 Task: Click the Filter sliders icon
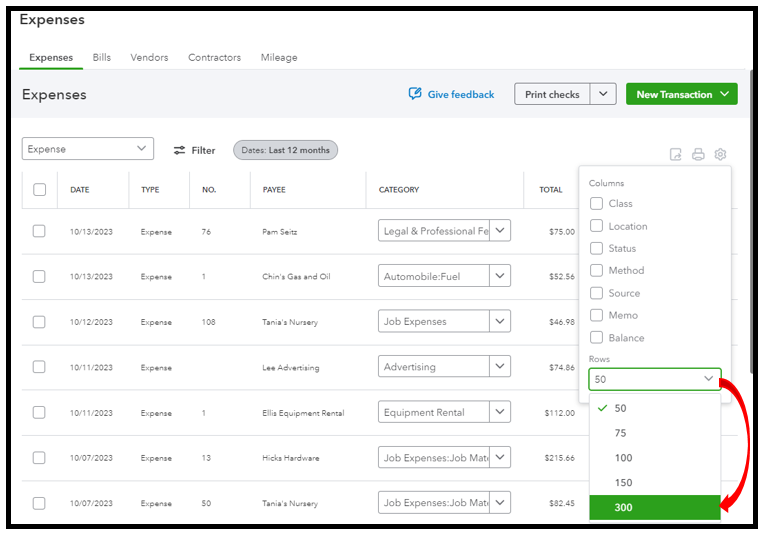click(x=180, y=150)
